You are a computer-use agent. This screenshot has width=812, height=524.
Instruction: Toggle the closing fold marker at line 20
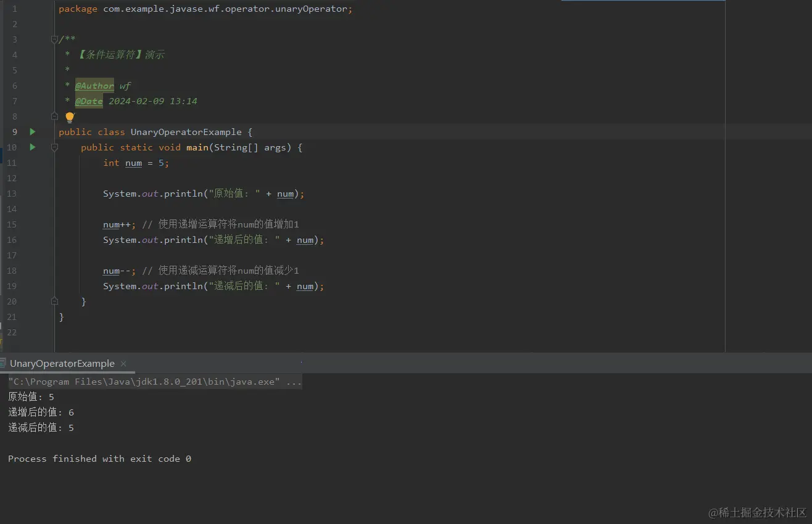tap(54, 301)
